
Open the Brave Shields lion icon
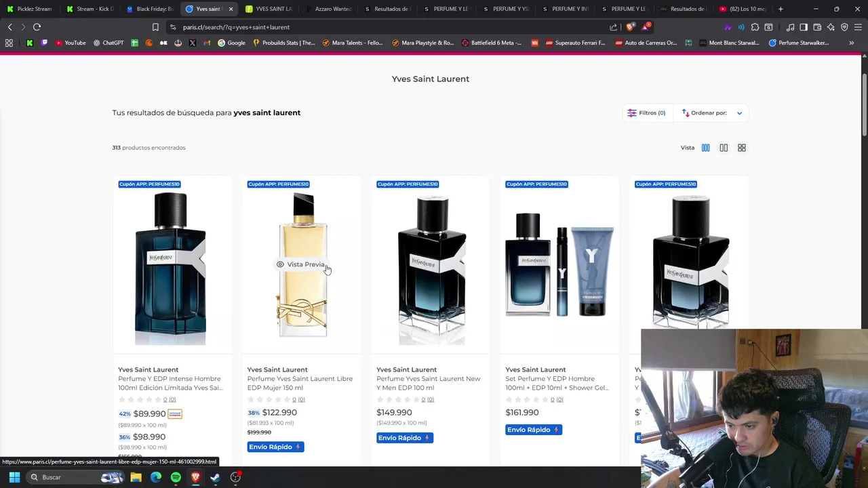point(630,27)
